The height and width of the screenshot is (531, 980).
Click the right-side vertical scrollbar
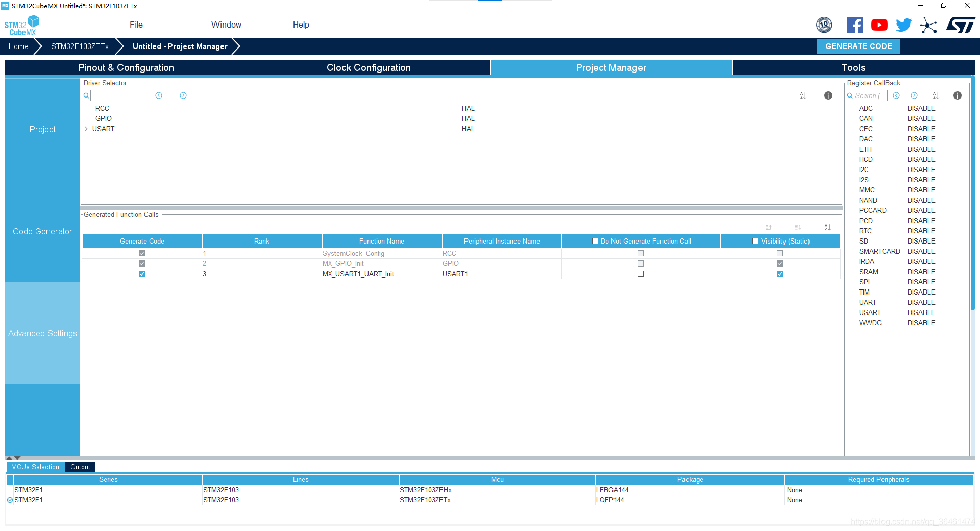972,194
